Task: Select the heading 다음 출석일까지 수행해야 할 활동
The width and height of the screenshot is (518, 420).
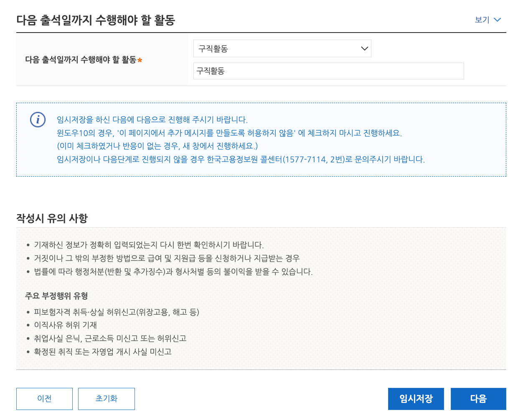Action: [96, 20]
